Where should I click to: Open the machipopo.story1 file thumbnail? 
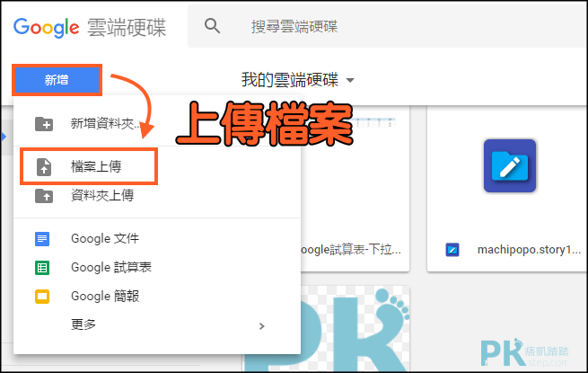(x=510, y=165)
